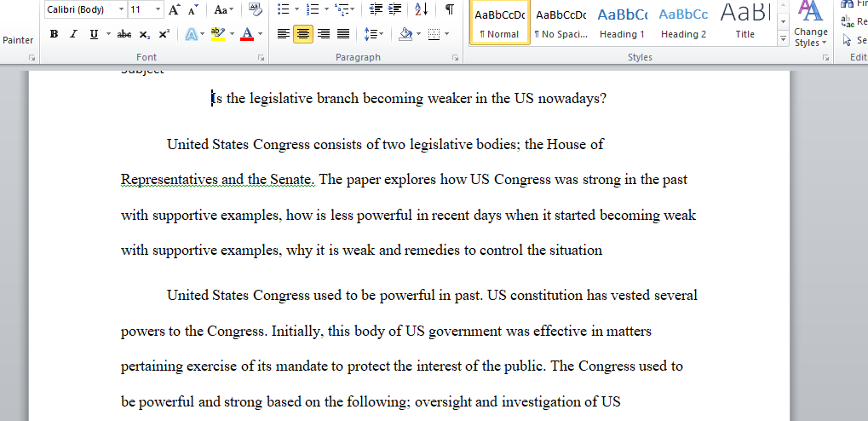This screenshot has width=868, height=421.
Task: Open the underline style dropdown arrow
Action: (108, 34)
